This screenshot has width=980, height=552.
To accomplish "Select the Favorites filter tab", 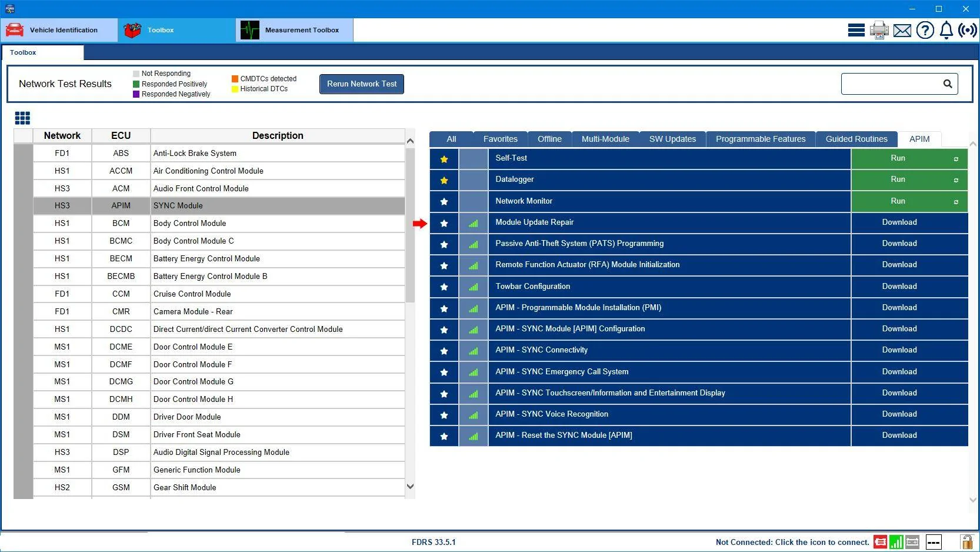I will point(500,139).
